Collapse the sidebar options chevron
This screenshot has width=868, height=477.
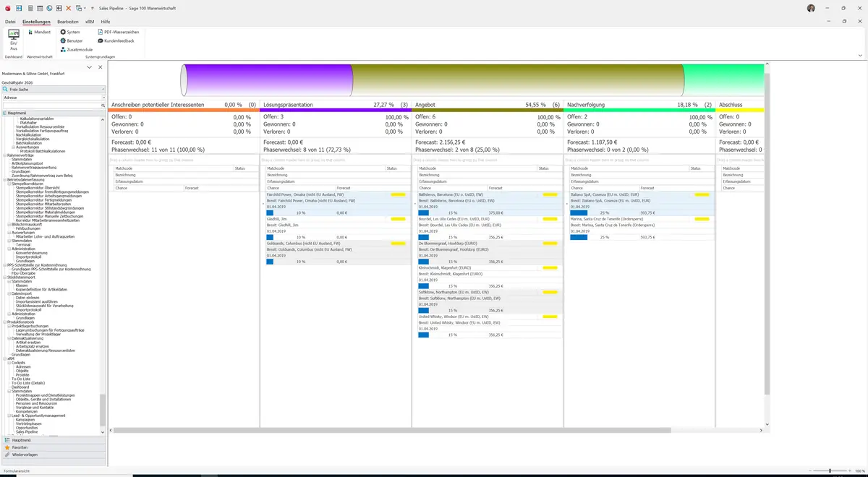click(x=89, y=66)
